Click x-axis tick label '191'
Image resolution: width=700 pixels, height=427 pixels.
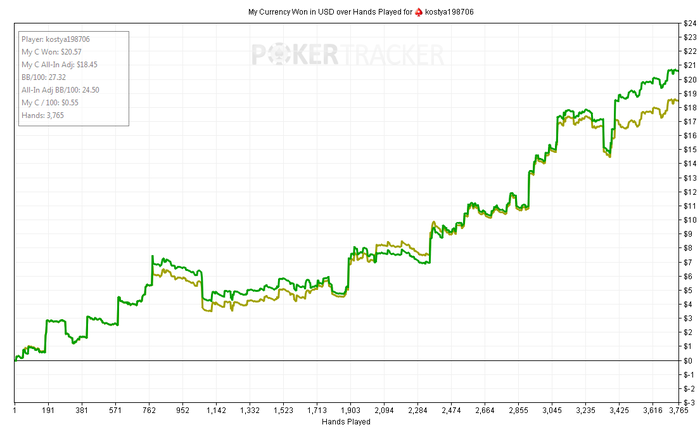pos(48,410)
